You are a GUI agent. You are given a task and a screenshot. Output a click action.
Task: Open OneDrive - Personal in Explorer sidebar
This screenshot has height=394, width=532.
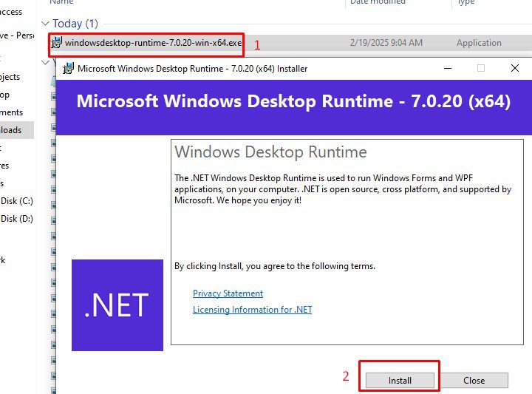(x=16, y=35)
